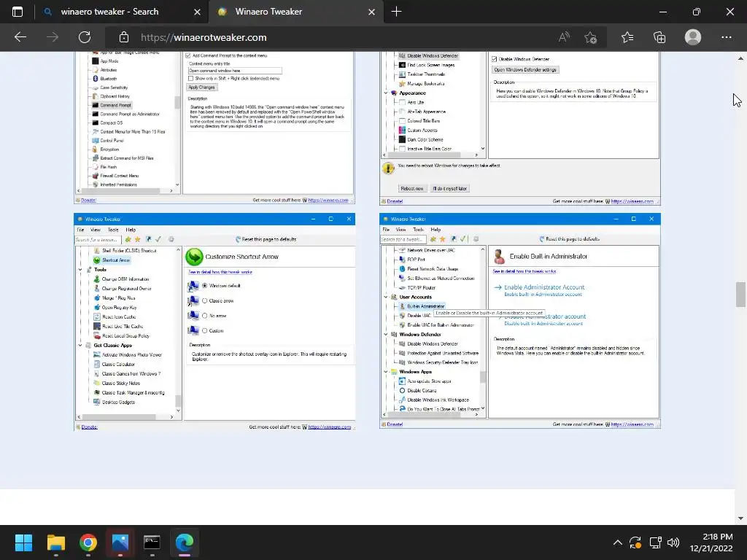Select 'Change OEM Information' tree item
The width and height of the screenshot is (747, 560).
point(125,279)
